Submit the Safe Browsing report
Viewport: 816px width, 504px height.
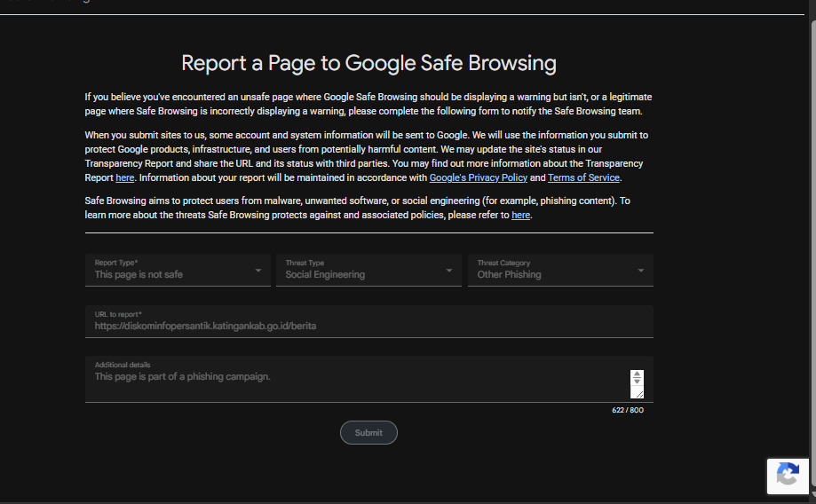coord(368,433)
